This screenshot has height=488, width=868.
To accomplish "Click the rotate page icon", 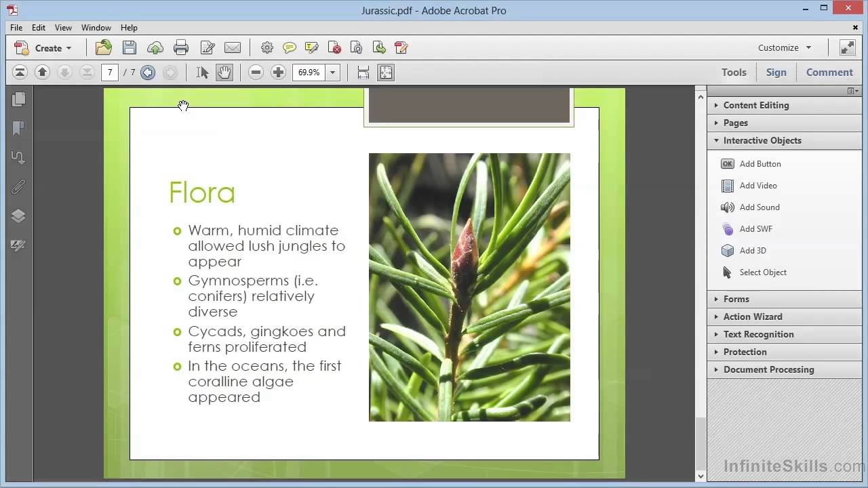I will click(x=357, y=47).
